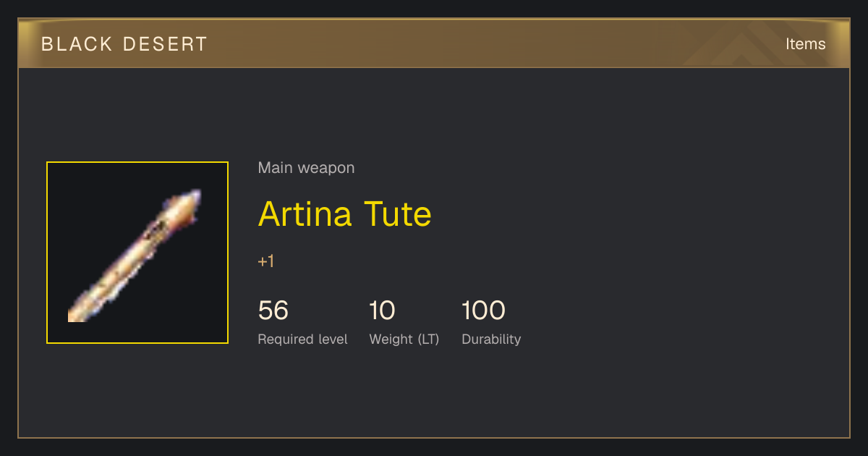Click the empty dark card area right side
The image size is (868, 456).
(687, 253)
